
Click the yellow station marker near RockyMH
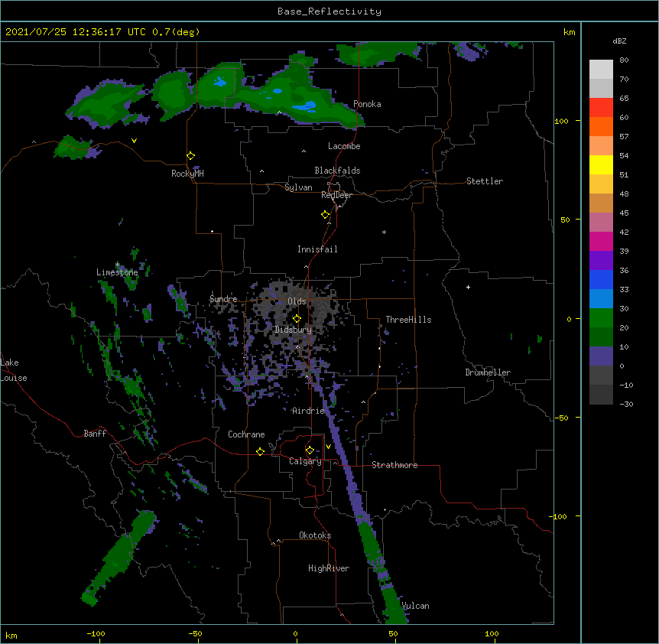[x=190, y=156]
